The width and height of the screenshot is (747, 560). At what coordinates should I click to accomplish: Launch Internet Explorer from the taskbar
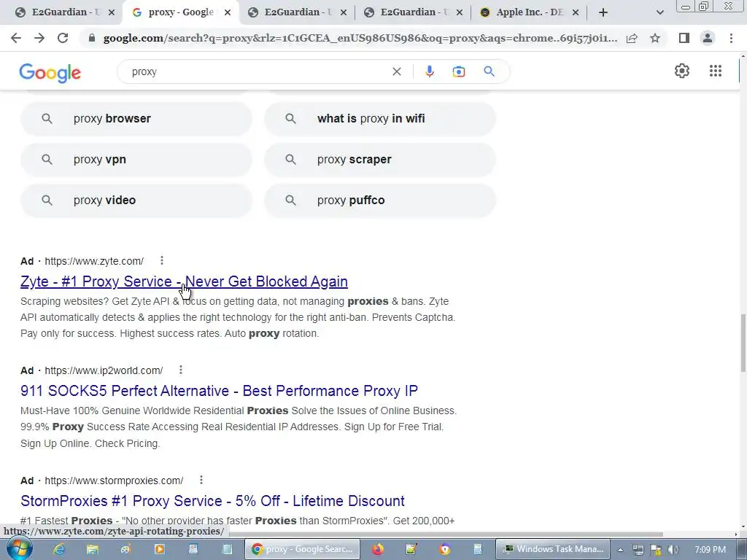coord(58,549)
